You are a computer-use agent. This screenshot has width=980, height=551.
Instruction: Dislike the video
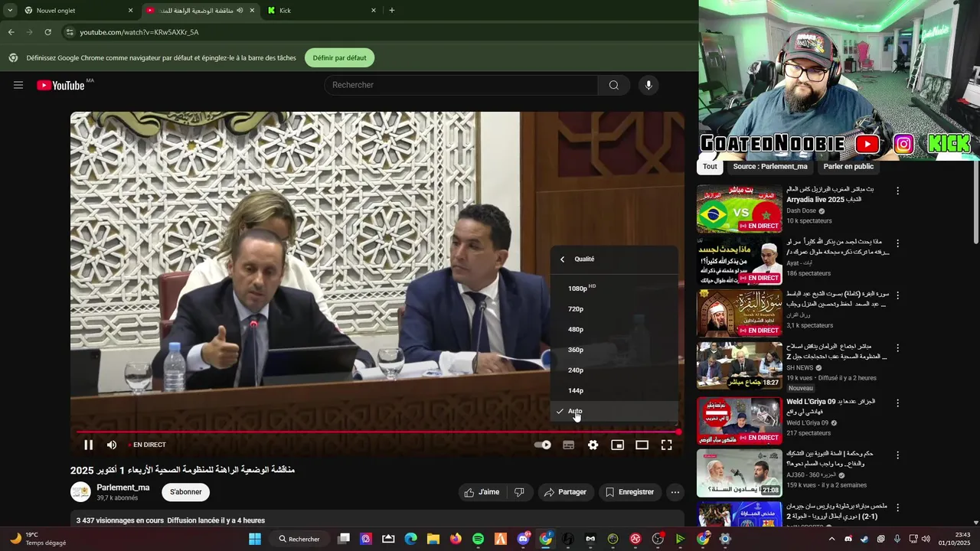coord(519,492)
